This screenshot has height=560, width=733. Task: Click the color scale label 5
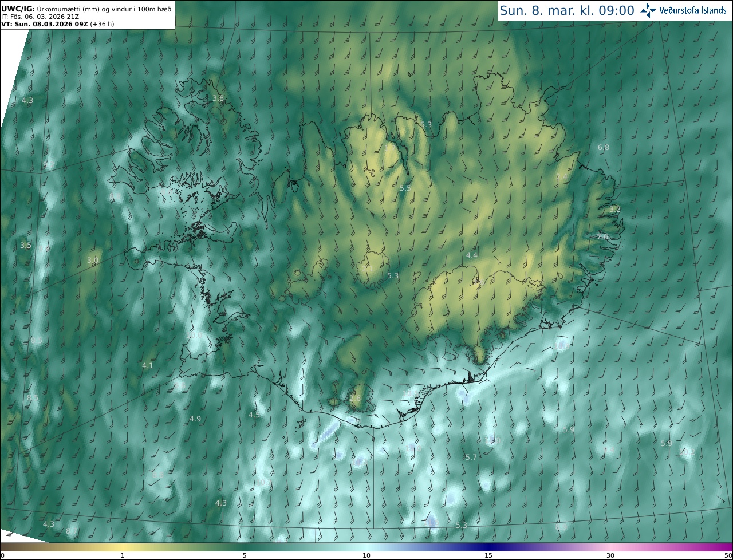point(245,555)
